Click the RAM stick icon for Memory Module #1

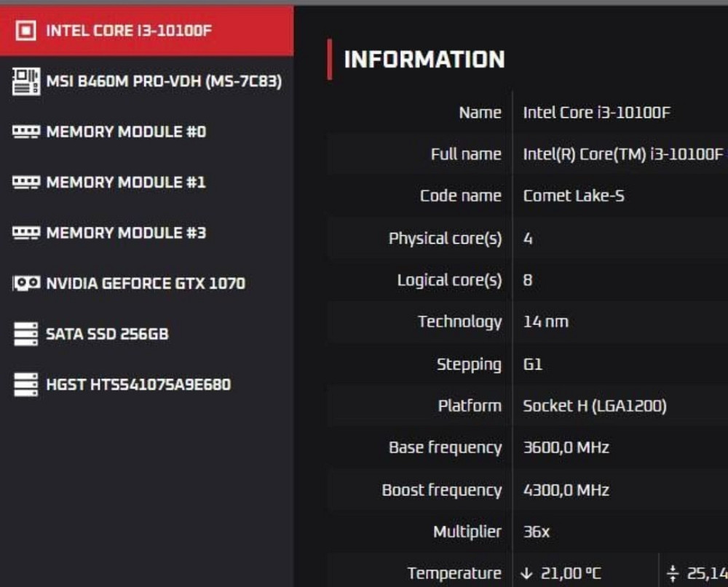[26, 182]
